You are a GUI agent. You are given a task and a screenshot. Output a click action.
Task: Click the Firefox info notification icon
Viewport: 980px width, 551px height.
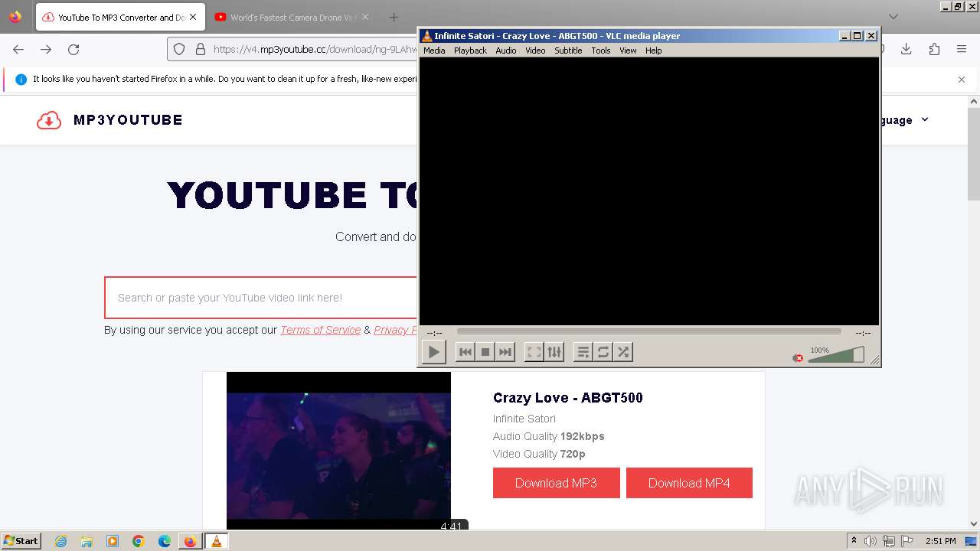21,79
